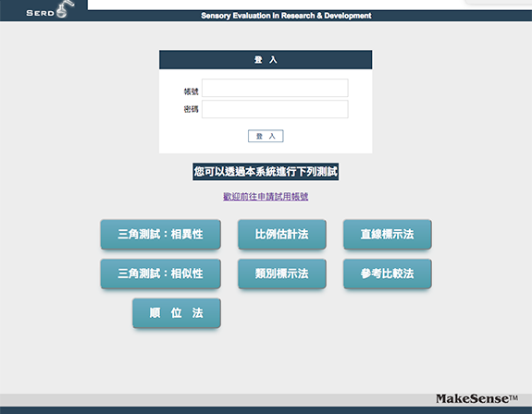Click the 登入 submit button

266,136
